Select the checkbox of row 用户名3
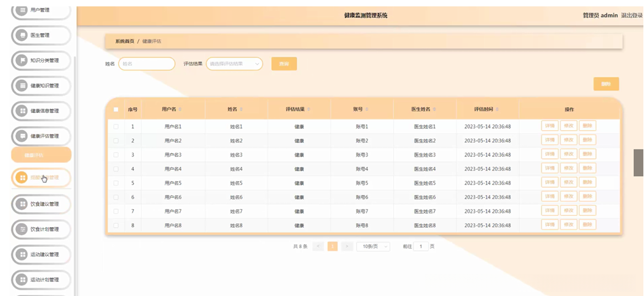 coord(116,155)
